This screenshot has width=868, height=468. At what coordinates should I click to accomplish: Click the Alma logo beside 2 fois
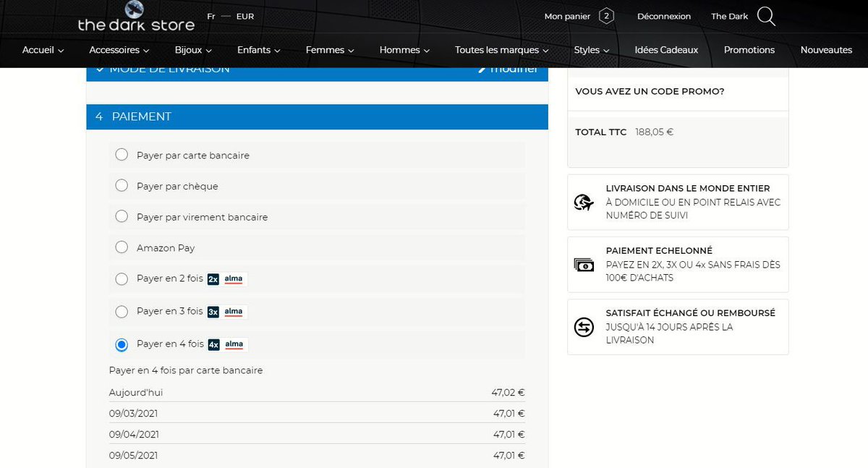pos(234,279)
